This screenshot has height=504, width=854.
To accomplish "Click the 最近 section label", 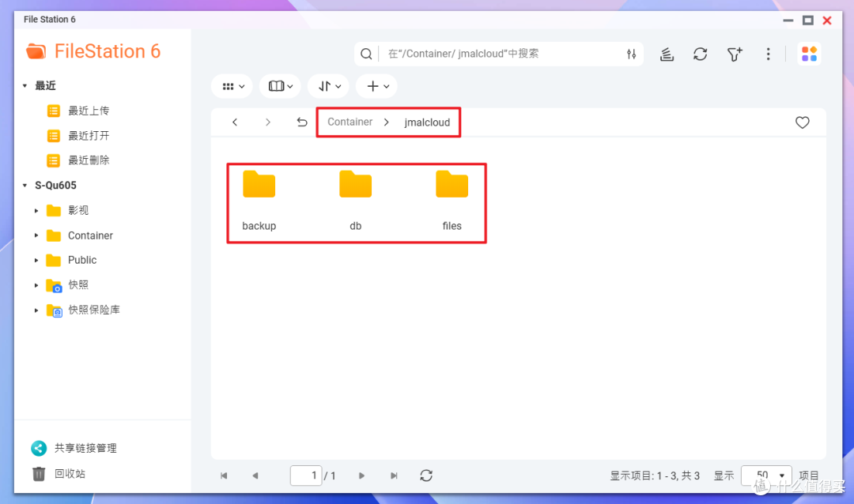I will pos(45,86).
